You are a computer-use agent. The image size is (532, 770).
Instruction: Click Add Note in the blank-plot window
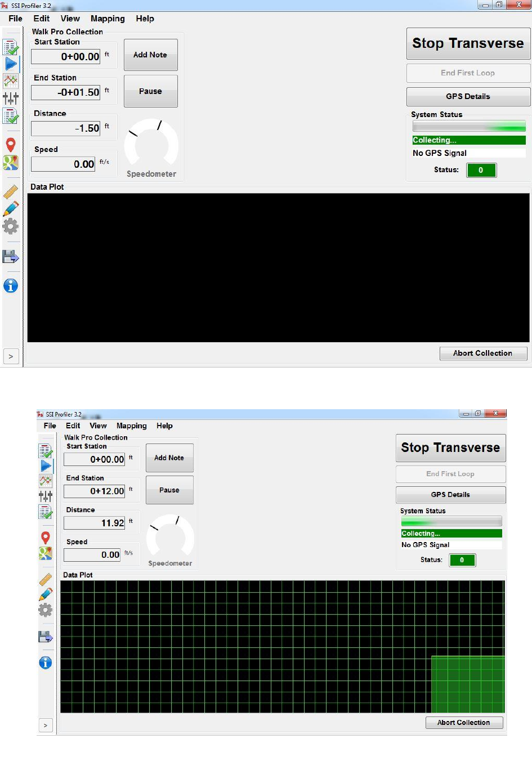point(150,55)
